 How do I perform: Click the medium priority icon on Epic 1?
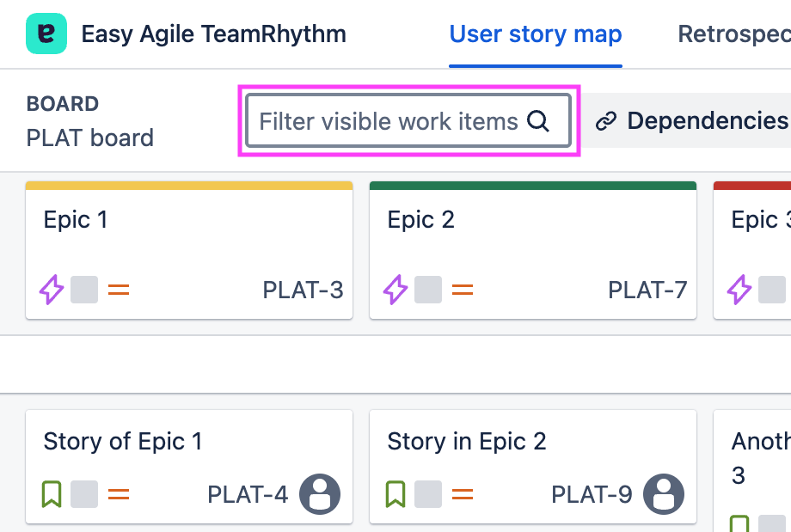coord(119,290)
